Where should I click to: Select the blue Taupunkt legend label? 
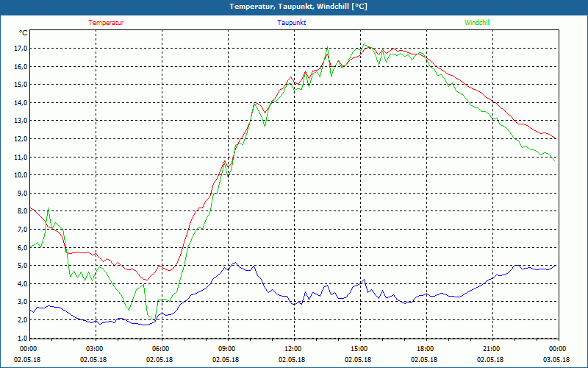coord(292,23)
